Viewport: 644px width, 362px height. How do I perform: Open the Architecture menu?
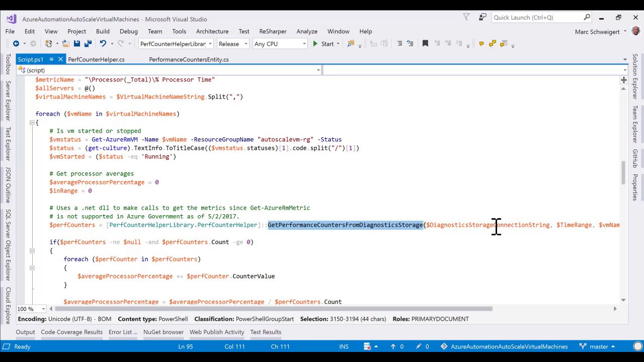click(212, 31)
